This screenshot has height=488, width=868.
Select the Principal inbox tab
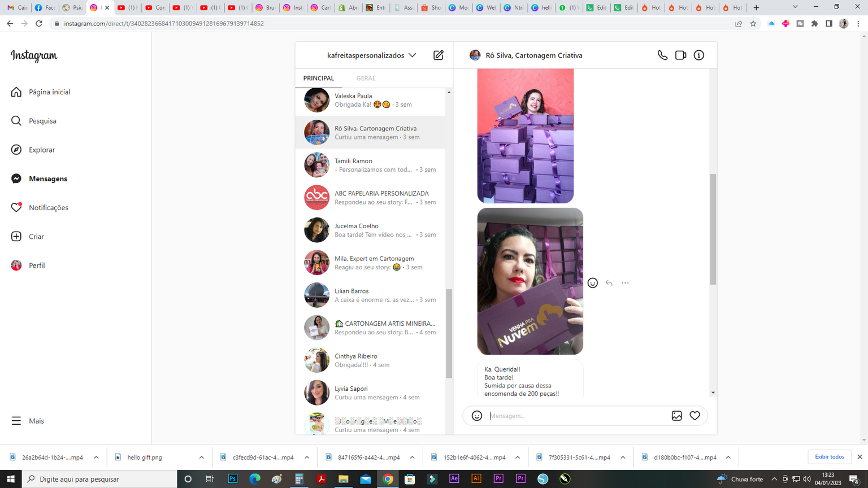click(x=318, y=79)
